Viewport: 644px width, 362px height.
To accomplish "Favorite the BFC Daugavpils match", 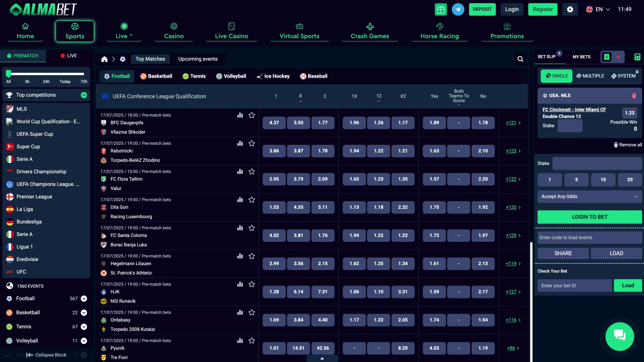I will 252,115.
